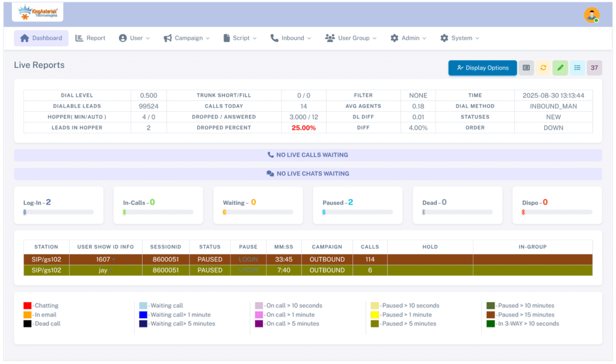Image resolution: width=616 pixels, height=364 pixels.
Task: Click the blue list view icon
Action: (577, 68)
